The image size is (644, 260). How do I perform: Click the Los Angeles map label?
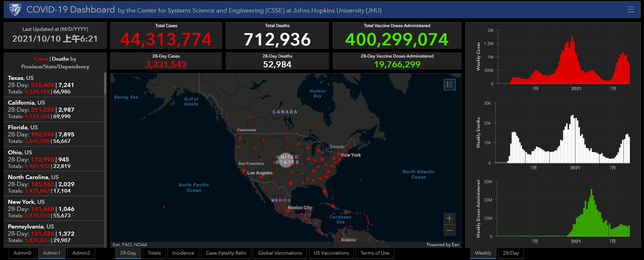(260, 173)
